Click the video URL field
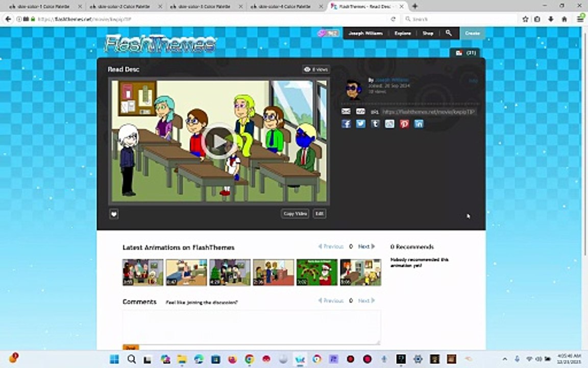The height and width of the screenshot is (368, 588). coord(429,111)
